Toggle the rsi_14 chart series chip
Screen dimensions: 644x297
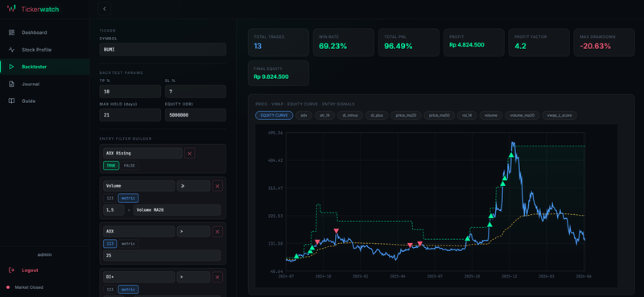point(466,115)
